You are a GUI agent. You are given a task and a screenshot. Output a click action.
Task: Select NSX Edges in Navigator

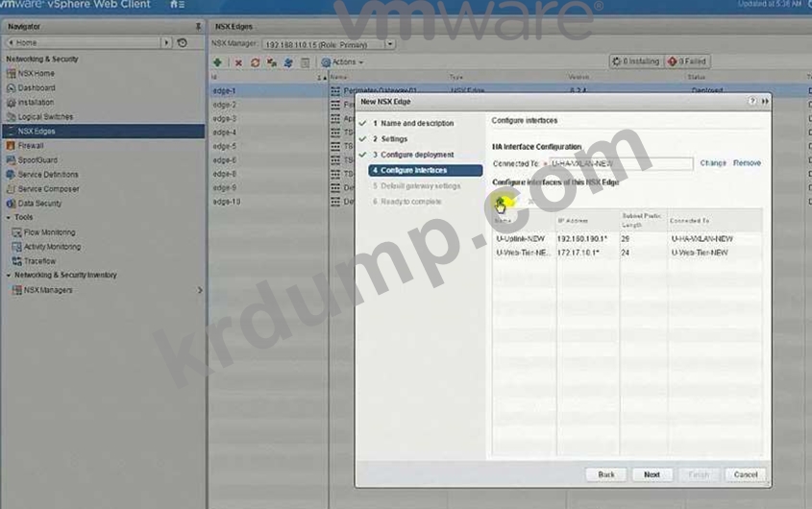[104, 131]
